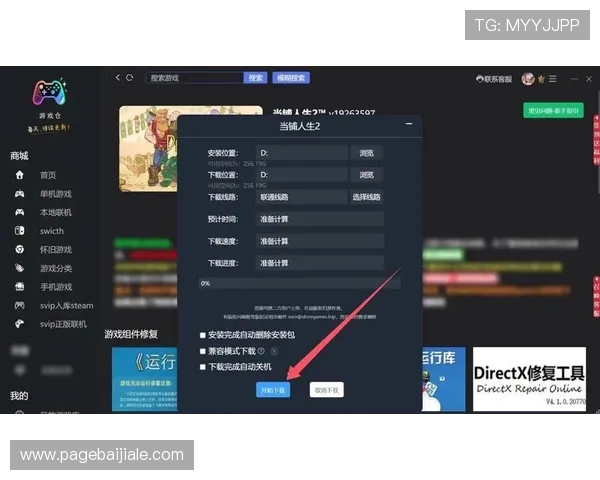Select the 本地联机 controller icon
This screenshot has width=600, height=480.
click(x=20, y=212)
